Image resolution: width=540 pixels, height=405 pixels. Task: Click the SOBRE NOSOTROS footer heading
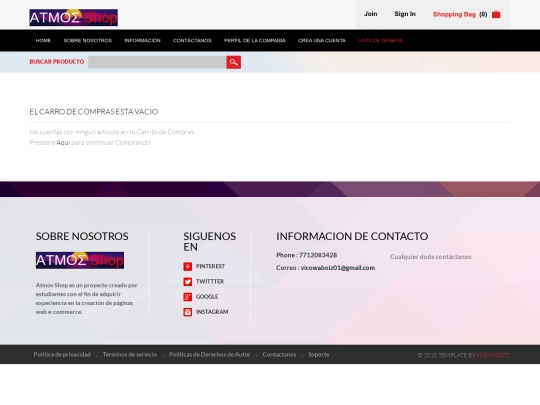(x=82, y=236)
